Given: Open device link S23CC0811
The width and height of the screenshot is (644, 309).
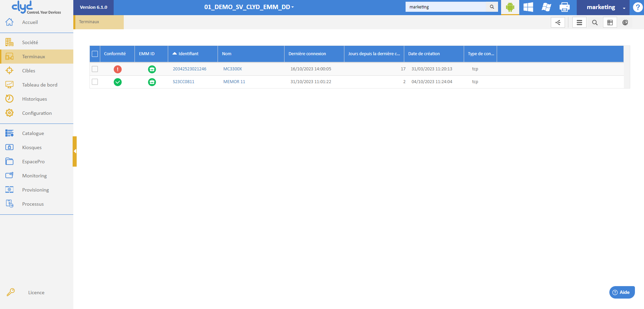Looking at the screenshot, I should (x=184, y=82).
